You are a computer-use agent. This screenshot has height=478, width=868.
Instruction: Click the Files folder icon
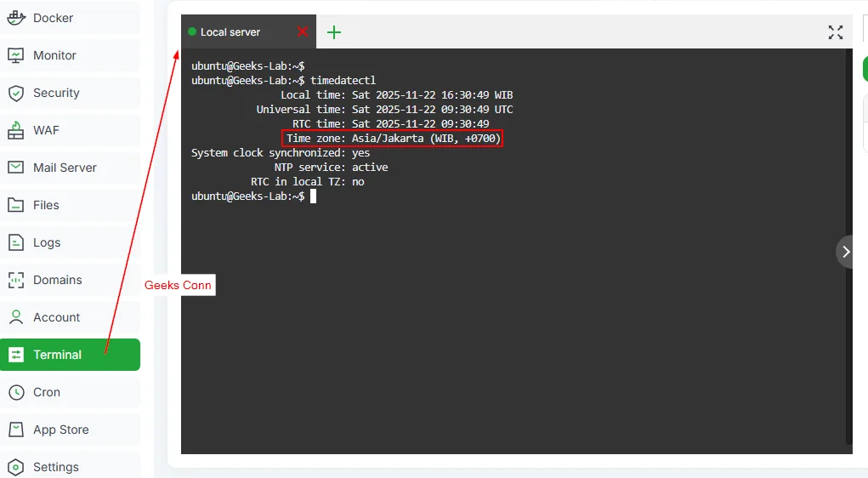16,205
